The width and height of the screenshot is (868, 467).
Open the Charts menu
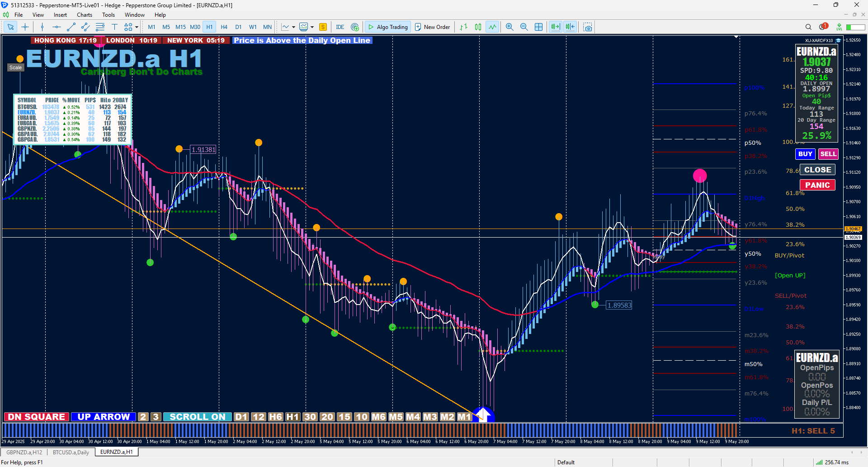(85, 15)
